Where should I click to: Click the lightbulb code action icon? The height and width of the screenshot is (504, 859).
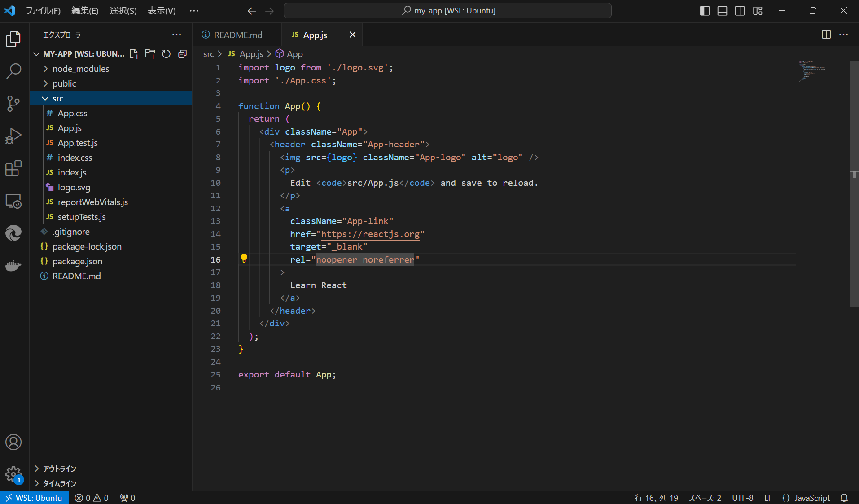coord(244,259)
